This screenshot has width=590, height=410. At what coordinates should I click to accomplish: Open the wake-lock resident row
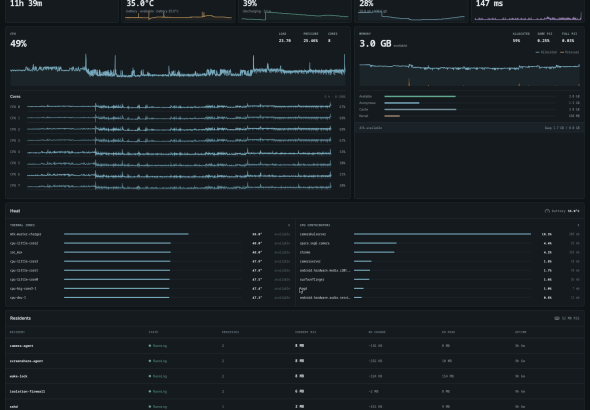295,376
